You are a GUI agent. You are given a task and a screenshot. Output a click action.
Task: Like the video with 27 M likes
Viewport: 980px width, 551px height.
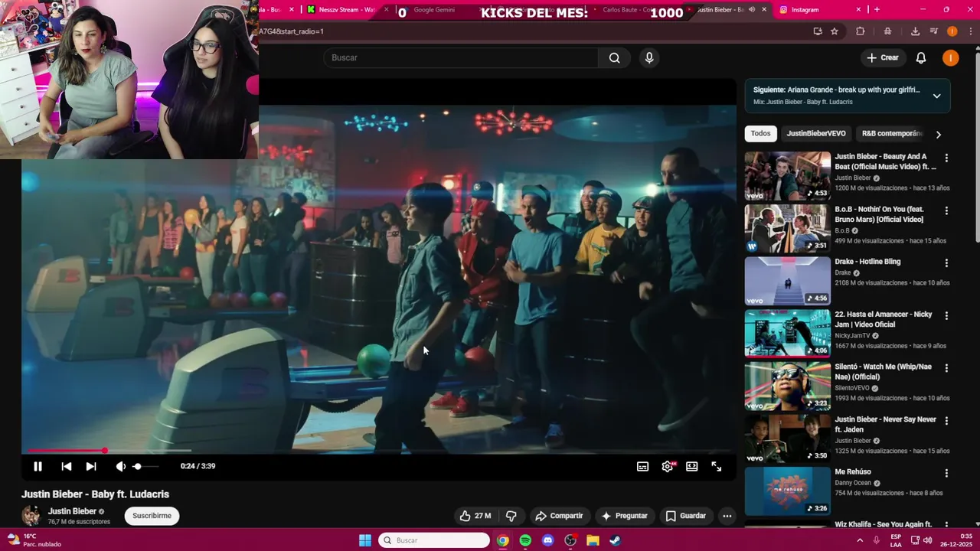click(475, 516)
